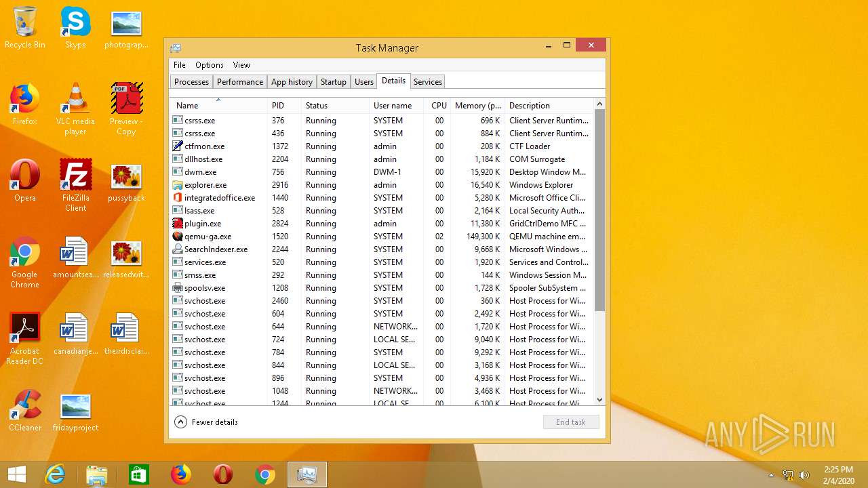Launch Skype from the desktop

click(x=75, y=28)
